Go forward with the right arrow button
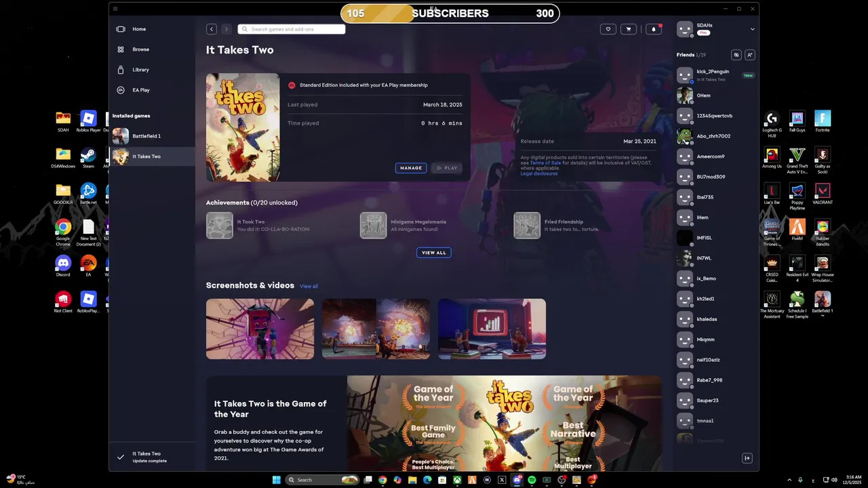This screenshot has width=868, height=488. tap(226, 29)
